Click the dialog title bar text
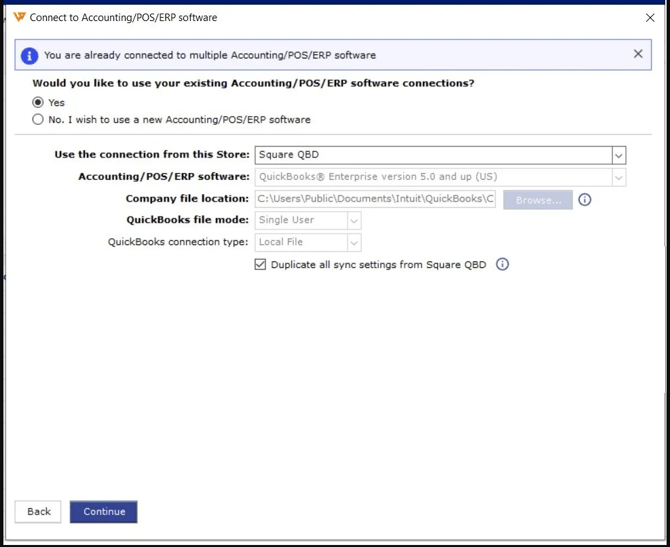 coord(123,17)
